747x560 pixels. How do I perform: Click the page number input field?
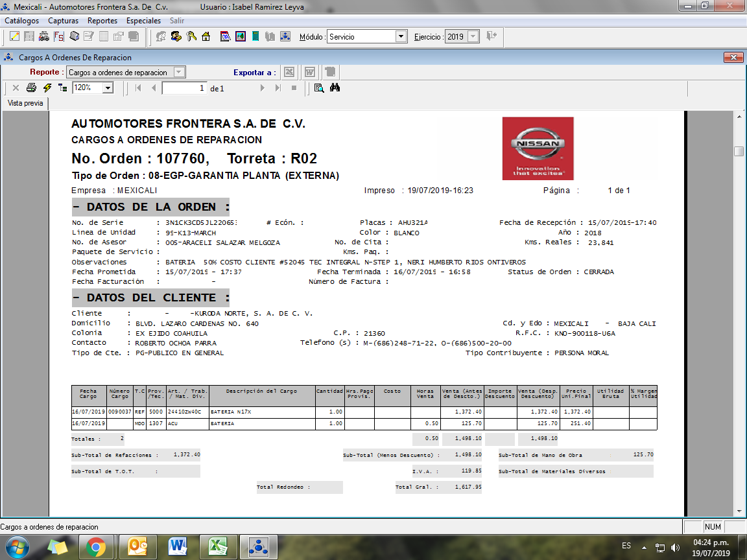click(184, 88)
